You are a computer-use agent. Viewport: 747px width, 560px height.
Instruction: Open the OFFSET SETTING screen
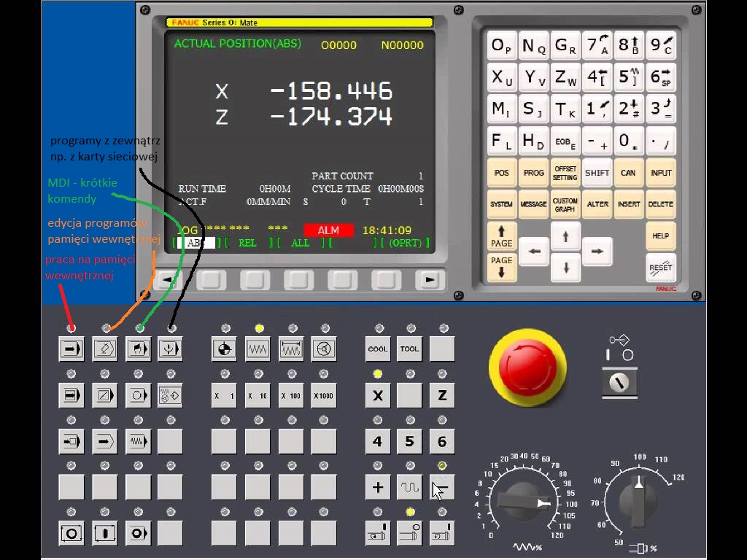[565, 173]
